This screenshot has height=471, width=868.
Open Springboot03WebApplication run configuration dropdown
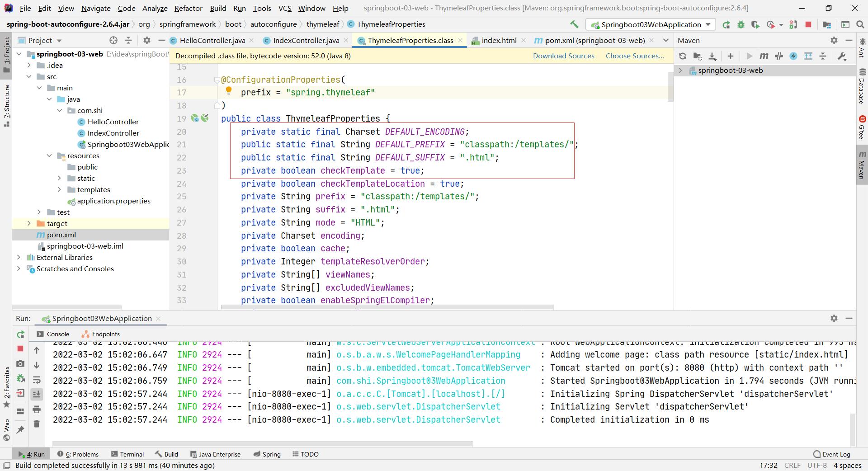(x=651, y=24)
